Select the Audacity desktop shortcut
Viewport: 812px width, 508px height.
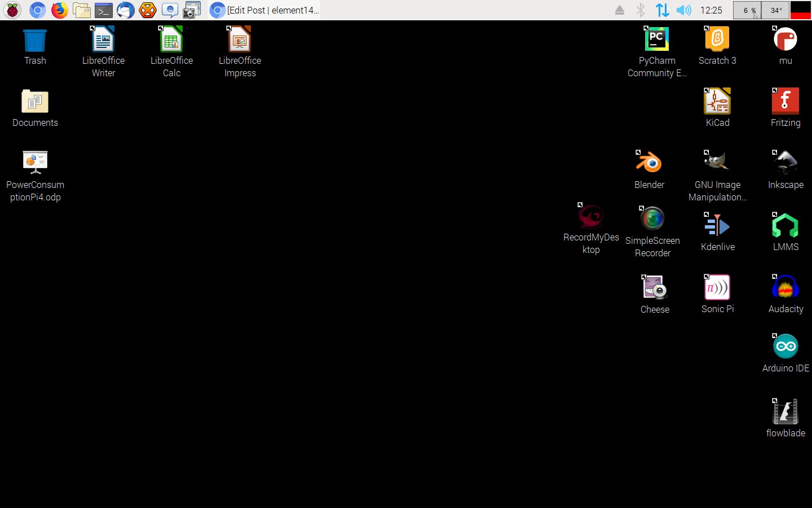tap(785, 295)
